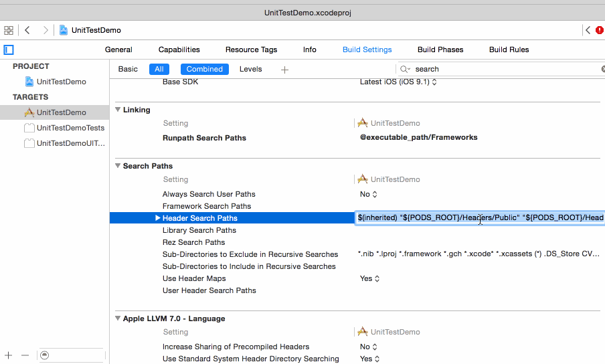Toggle the All settings filter
This screenshot has width=605, height=364.
point(159,69)
